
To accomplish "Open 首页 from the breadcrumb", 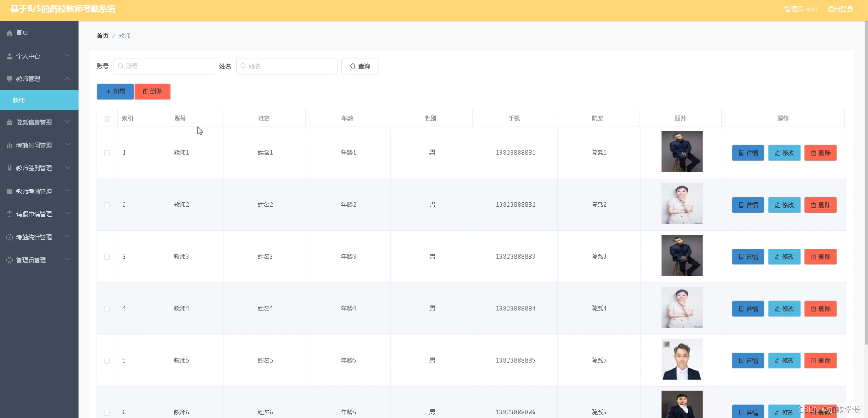I will pyautogui.click(x=102, y=35).
